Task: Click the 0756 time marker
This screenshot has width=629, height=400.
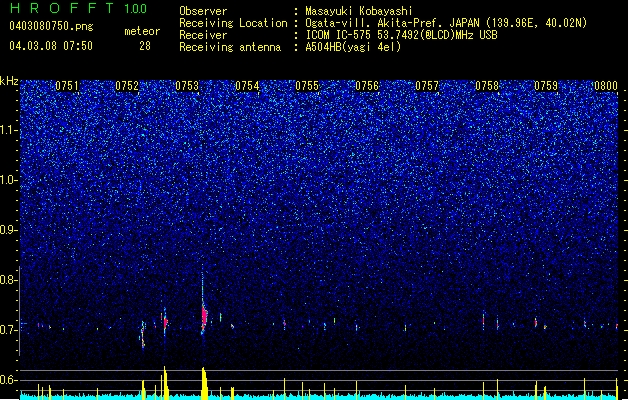Action: tap(367, 86)
